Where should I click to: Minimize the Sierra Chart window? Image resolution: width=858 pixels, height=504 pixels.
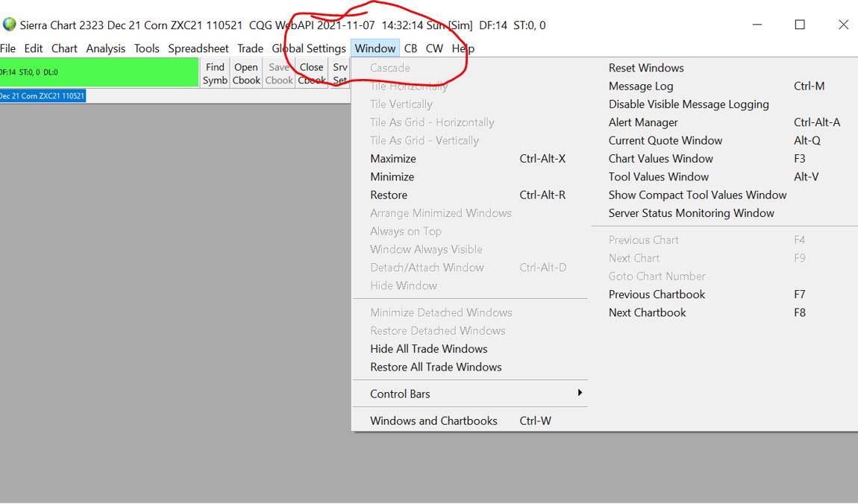(757, 25)
